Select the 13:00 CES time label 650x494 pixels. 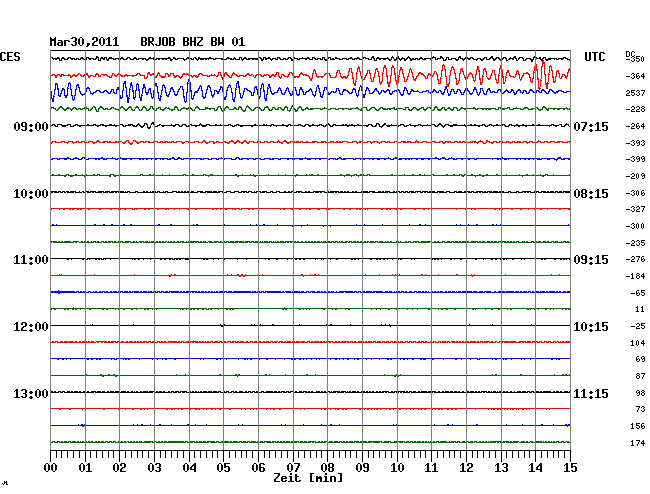pos(31,393)
